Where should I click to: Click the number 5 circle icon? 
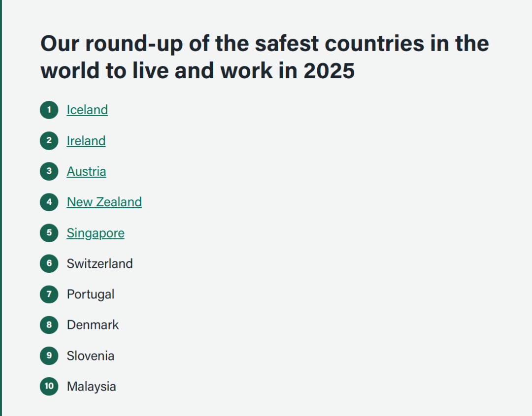49,233
